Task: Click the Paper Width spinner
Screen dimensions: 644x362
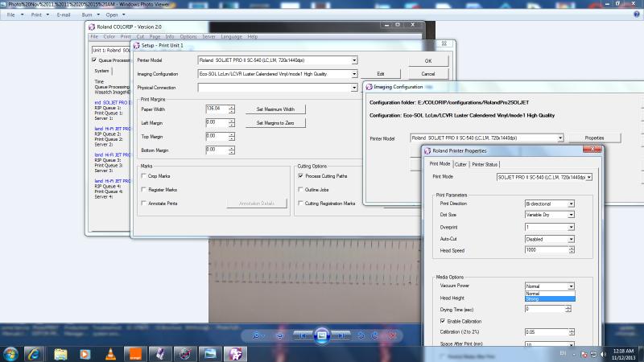Action: [x=232, y=109]
